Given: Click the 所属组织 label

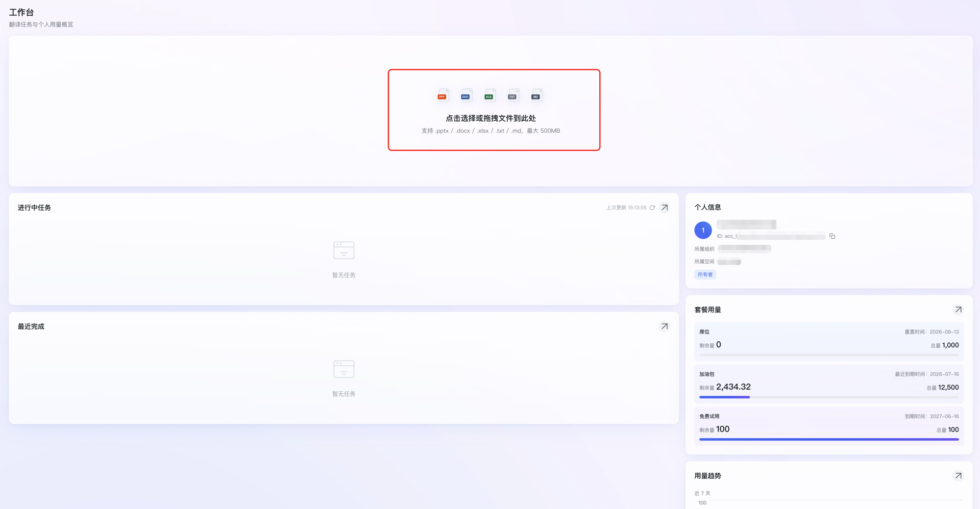Looking at the screenshot, I should tap(704, 249).
